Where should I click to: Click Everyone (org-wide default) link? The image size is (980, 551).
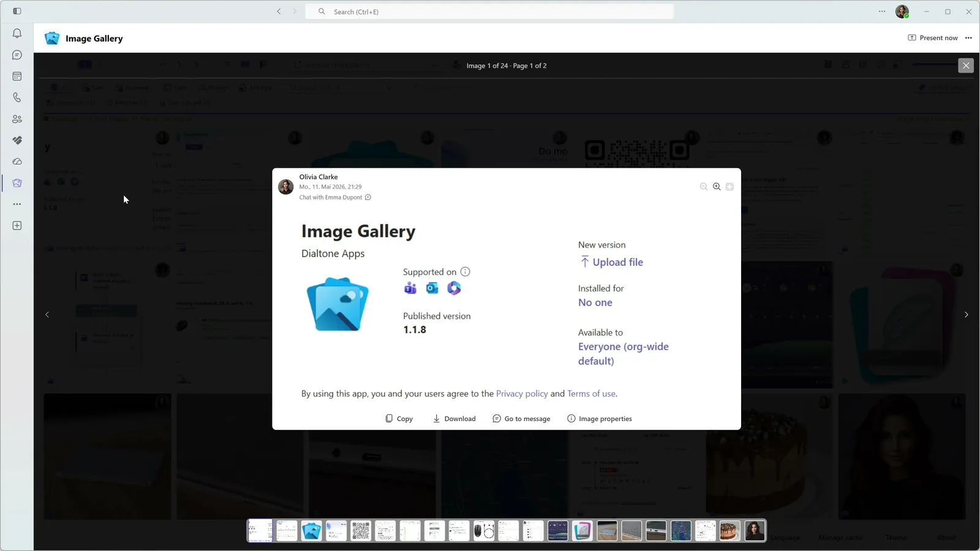coord(624,354)
